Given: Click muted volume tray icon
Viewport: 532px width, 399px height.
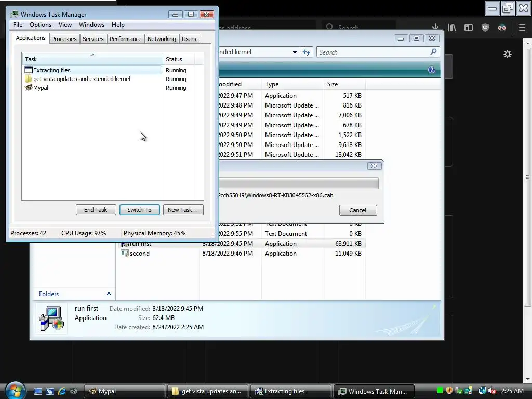Looking at the screenshot, I should click(x=492, y=391).
